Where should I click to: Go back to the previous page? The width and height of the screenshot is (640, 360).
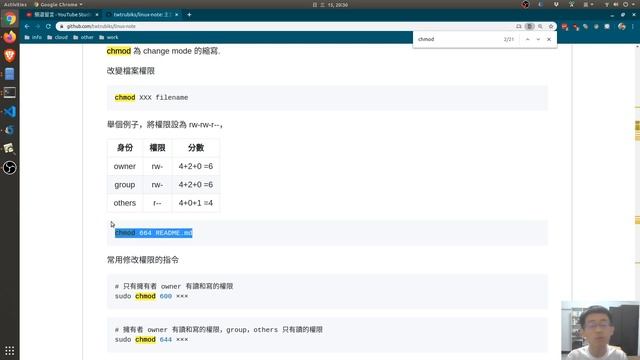click(x=27, y=26)
